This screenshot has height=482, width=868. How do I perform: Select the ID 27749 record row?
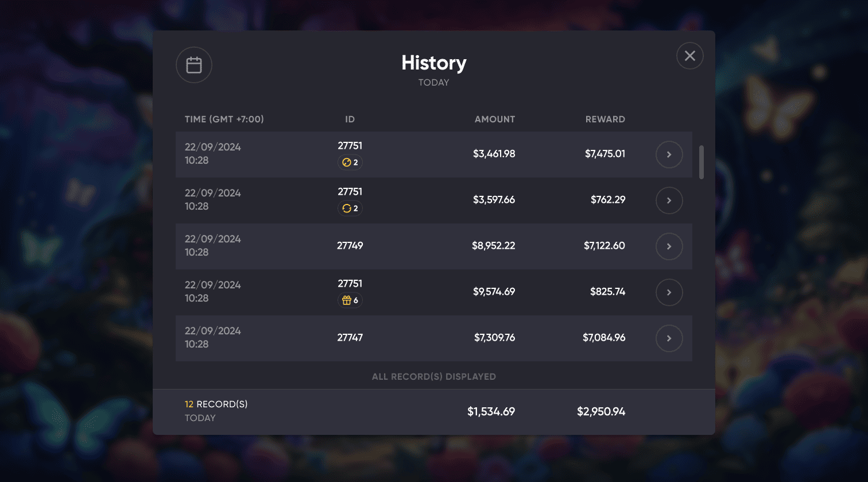point(434,246)
